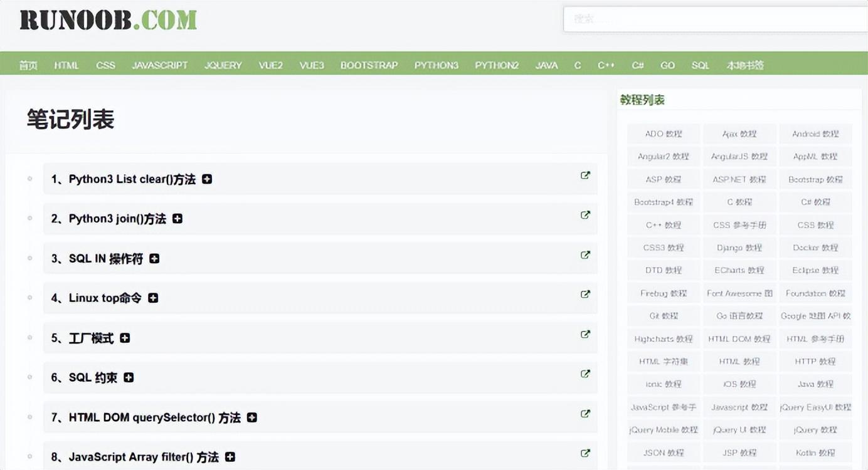Open the C++ 教程 tutorial link
Image resolution: width=868 pixels, height=470 pixels.
(x=664, y=225)
